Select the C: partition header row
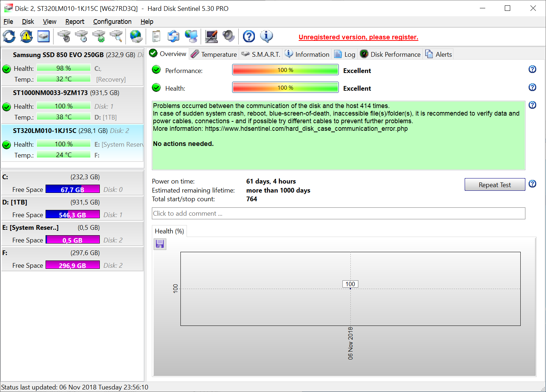The image size is (546, 392). 72,177
